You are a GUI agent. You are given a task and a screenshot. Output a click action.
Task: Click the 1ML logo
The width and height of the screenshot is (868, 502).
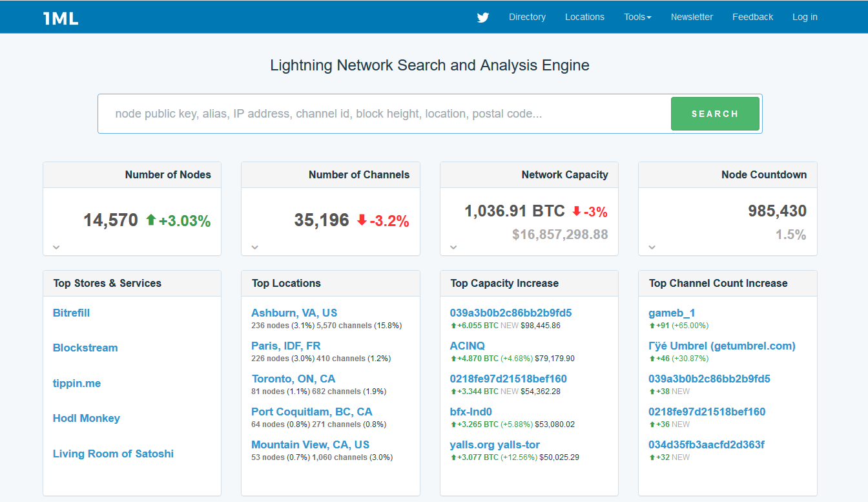coord(61,18)
